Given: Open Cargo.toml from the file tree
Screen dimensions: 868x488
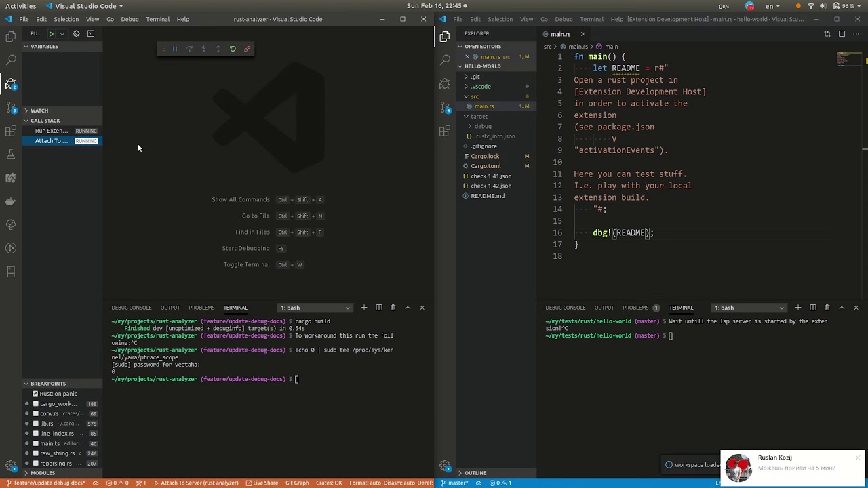Looking at the screenshot, I should (486, 166).
